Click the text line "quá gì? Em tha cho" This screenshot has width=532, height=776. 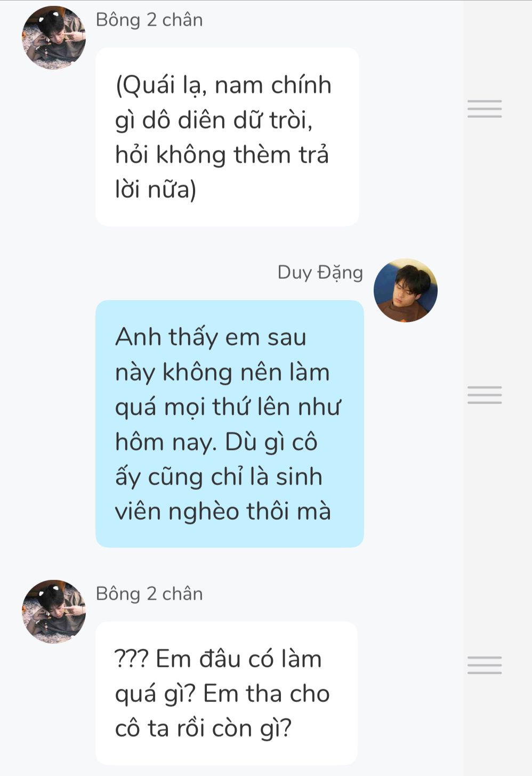[222, 694]
